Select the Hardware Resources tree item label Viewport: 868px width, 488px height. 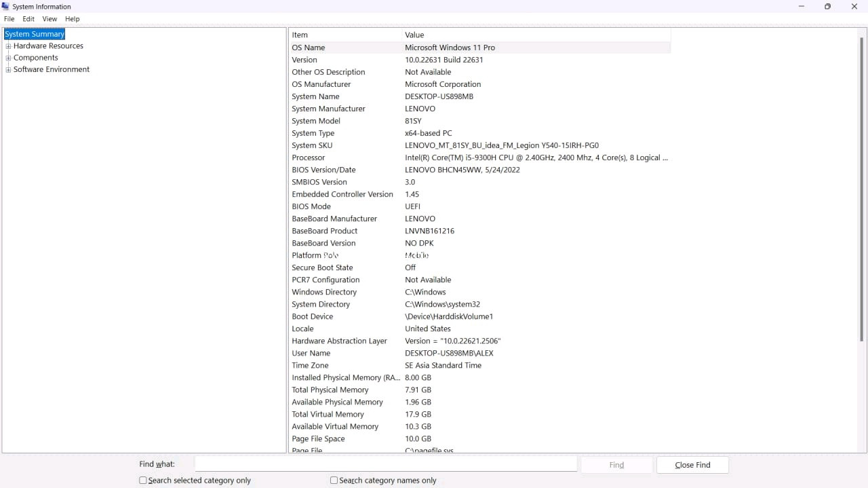[48, 46]
